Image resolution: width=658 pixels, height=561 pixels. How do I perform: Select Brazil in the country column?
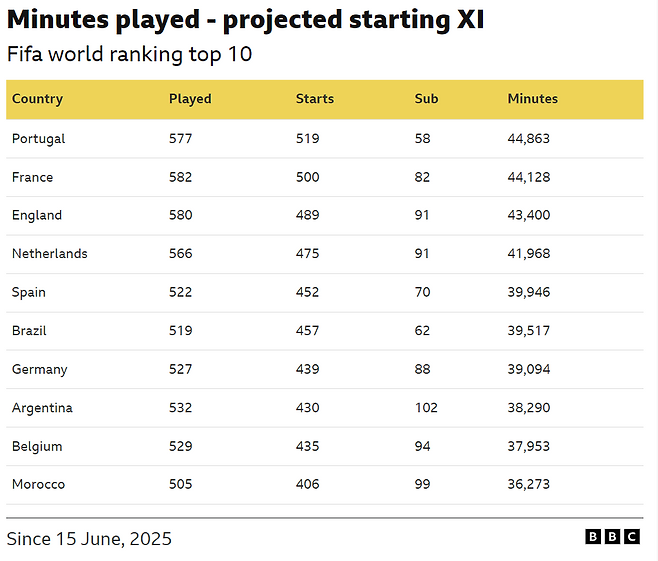[x=29, y=331]
